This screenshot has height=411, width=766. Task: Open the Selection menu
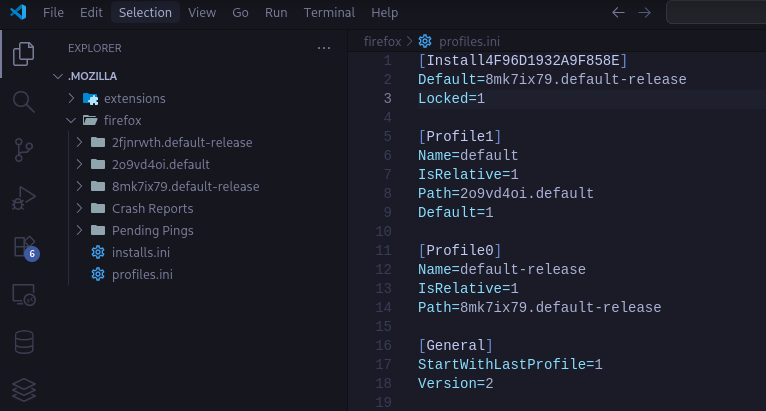click(145, 12)
